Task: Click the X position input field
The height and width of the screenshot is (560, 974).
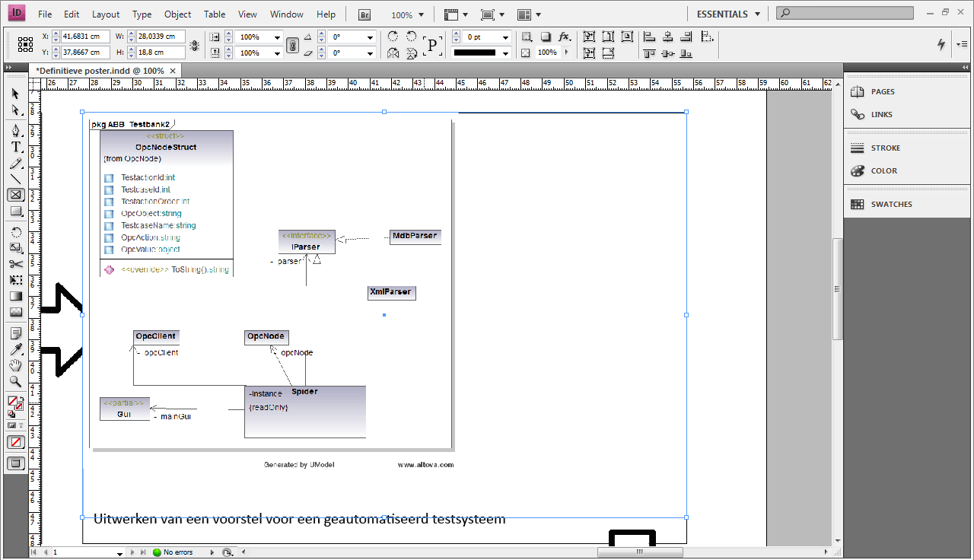Action: click(84, 37)
